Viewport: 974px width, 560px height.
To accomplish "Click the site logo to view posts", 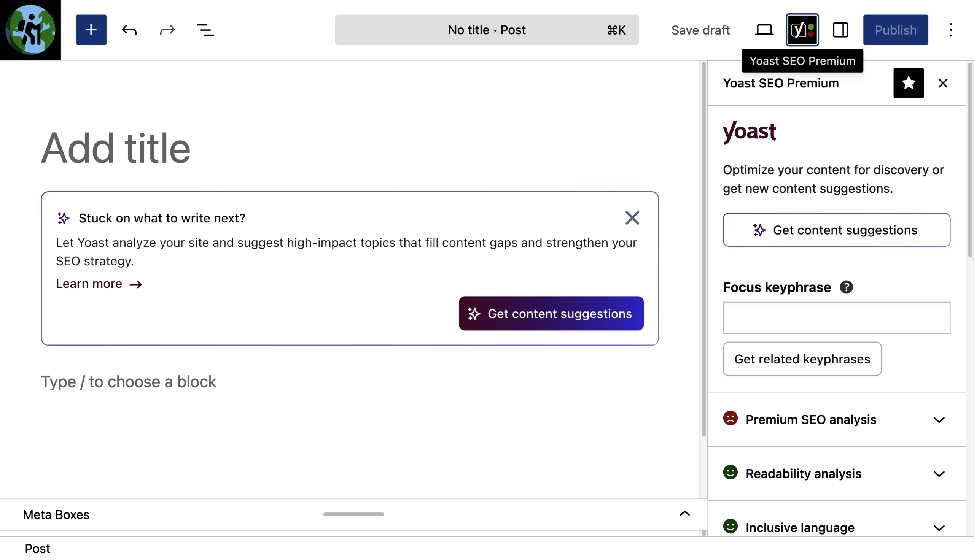I will pos(30,30).
